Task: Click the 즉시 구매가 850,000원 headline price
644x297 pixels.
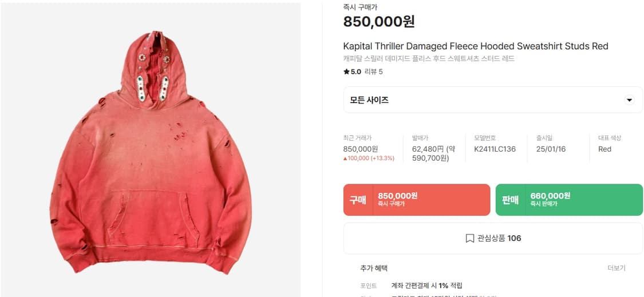Action: 379,21
